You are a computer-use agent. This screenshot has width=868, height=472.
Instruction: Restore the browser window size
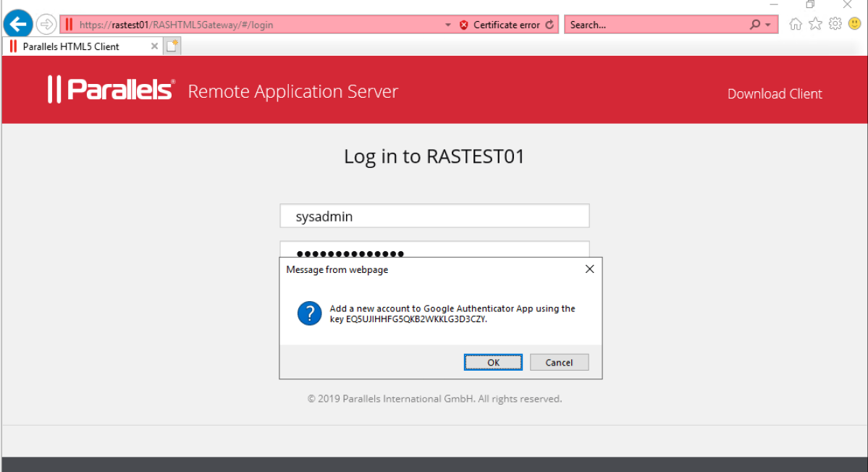click(810, 4)
